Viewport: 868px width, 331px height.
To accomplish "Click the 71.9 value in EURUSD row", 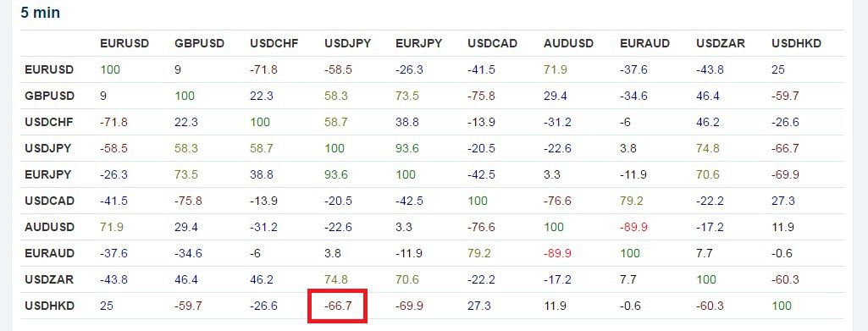I will coord(556,69).
